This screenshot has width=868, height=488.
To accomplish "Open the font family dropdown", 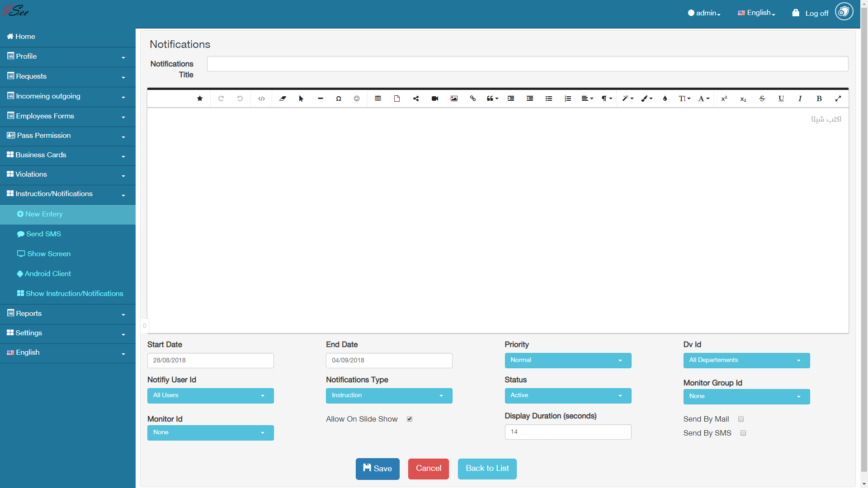I will click(704, 99).
